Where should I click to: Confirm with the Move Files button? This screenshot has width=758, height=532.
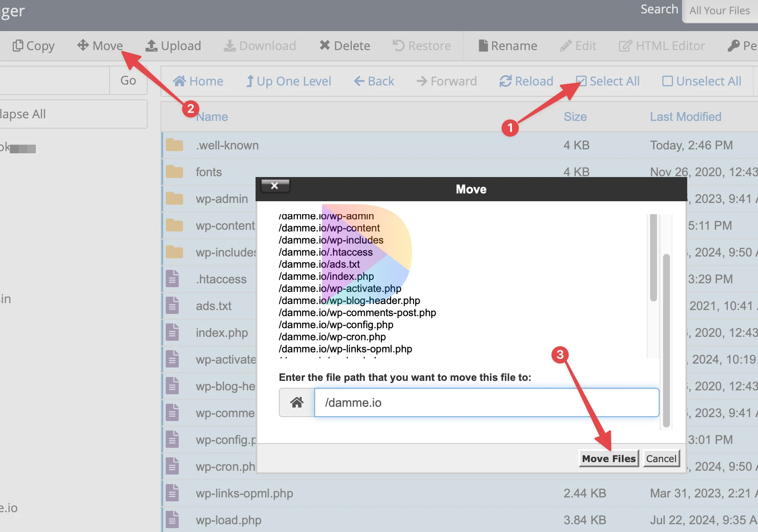pos(609,459)
